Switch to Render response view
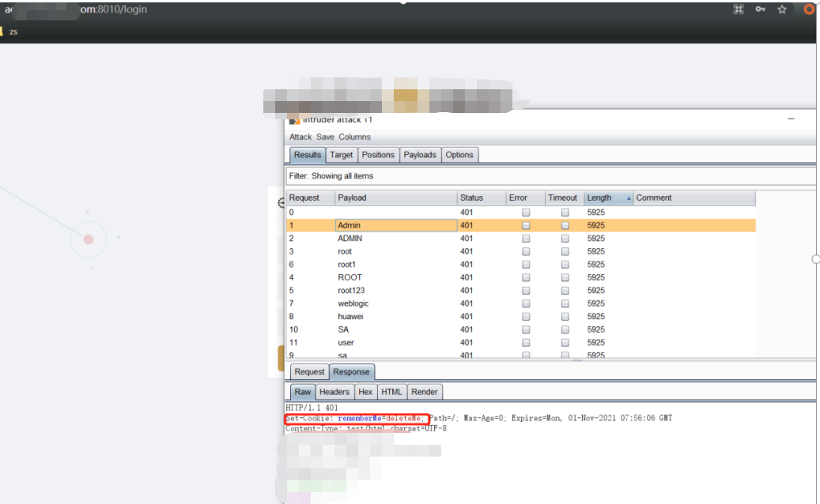820x504 pixels. pyautogui.click(x=424, y=392)
